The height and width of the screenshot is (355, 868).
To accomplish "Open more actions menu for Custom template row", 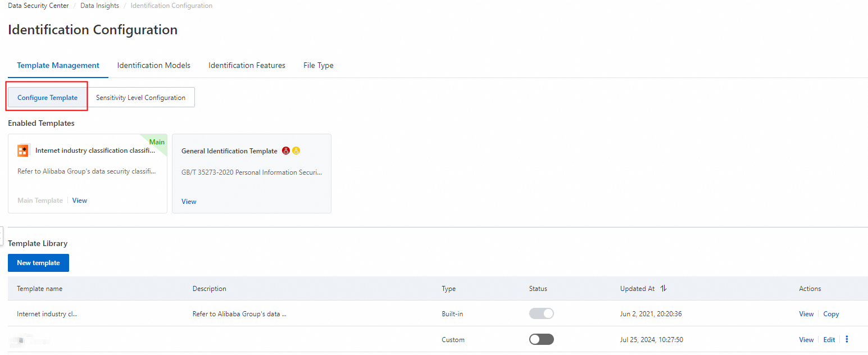I will (847, 339).
